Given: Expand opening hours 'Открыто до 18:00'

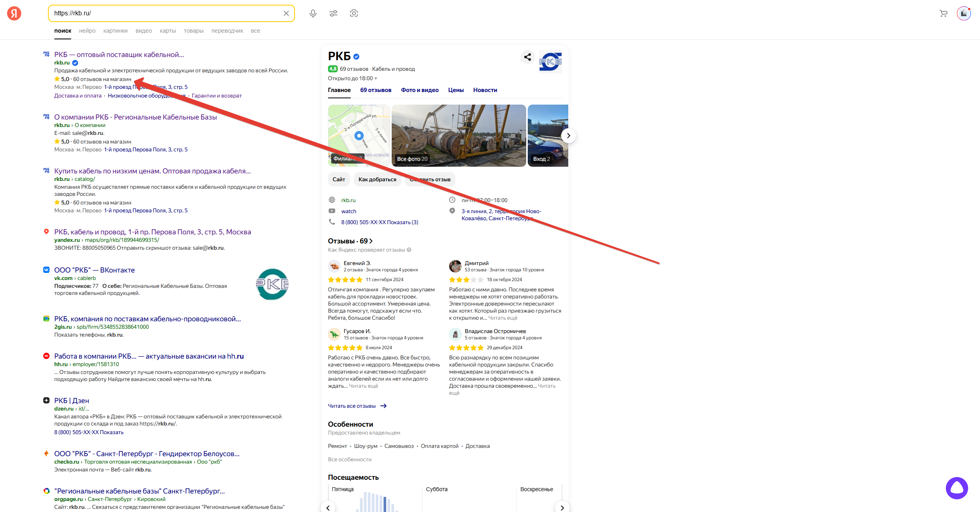Looking at the screenshot, I should (352, 78).
